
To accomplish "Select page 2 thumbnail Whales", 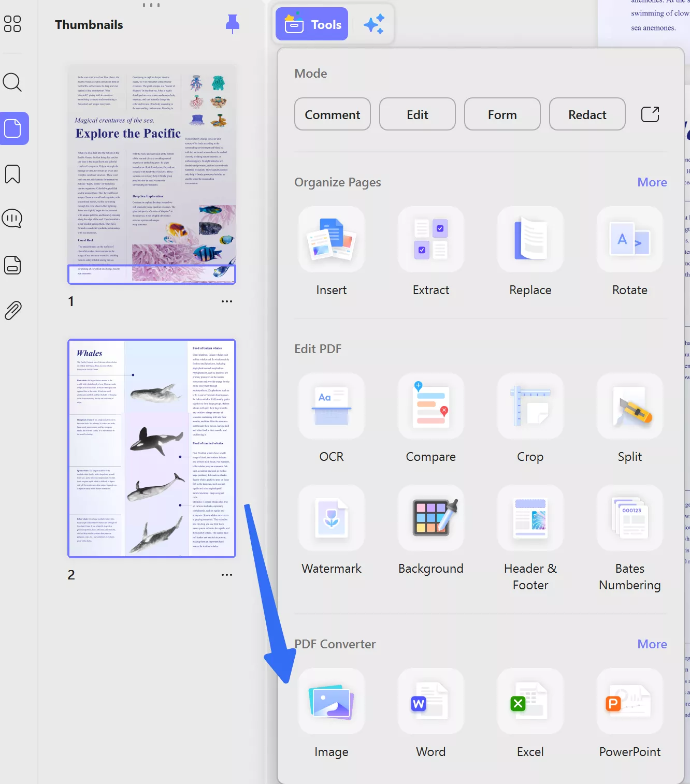I will pyautogui.click(x=152, y=448).
